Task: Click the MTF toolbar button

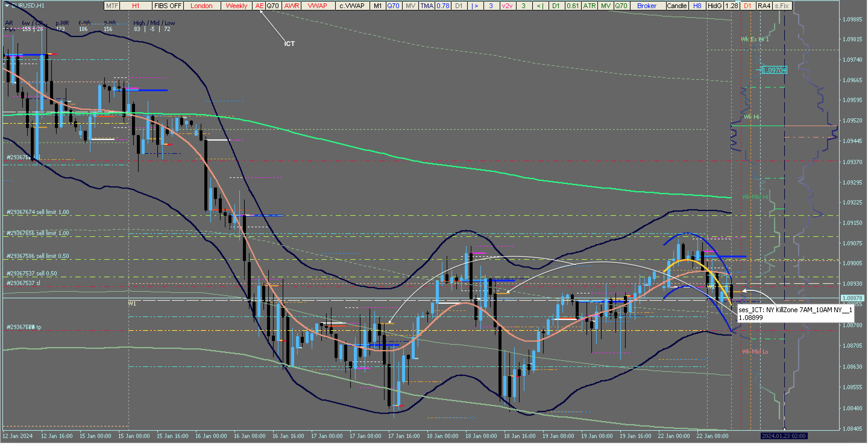Action: (x=112, y=6)
